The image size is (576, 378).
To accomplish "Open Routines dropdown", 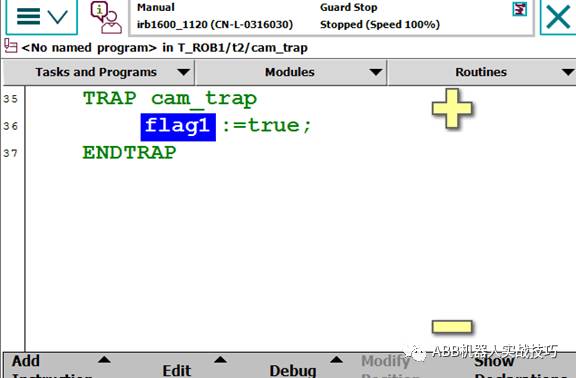I will 482,72.
